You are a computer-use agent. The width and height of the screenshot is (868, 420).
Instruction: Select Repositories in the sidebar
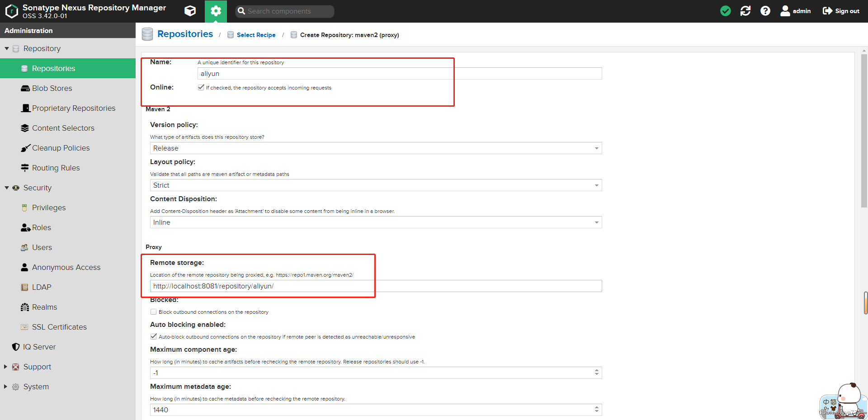click(x=68, y=68)
